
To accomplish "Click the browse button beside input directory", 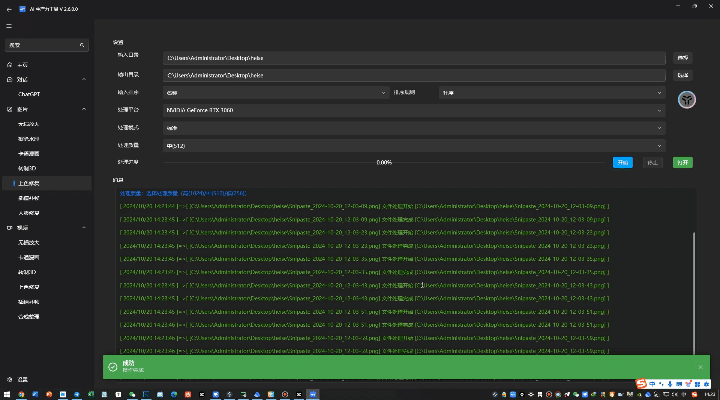I will coord(682,58).
